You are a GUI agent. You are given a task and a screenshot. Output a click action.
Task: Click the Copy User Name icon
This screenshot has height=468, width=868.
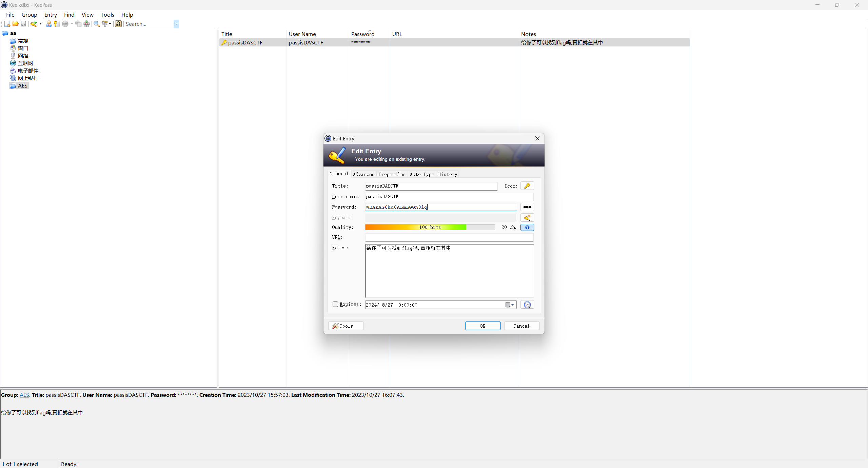coord(49,24)
